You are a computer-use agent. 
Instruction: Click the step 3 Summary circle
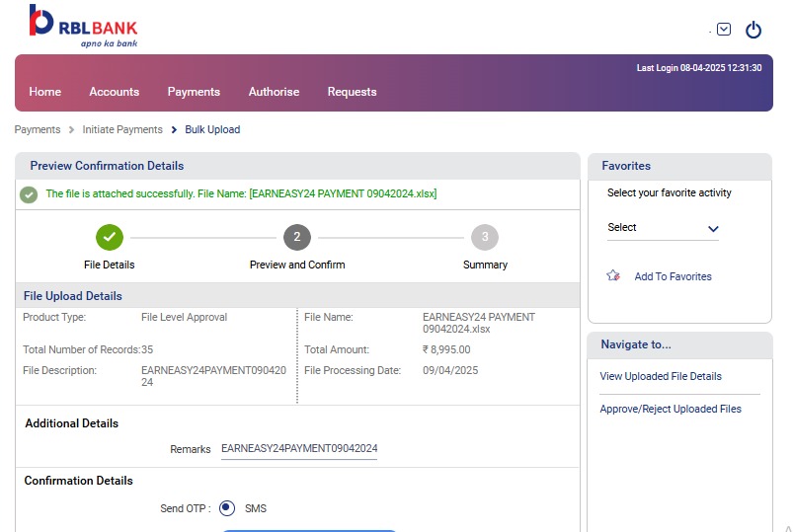click(485, 237)
